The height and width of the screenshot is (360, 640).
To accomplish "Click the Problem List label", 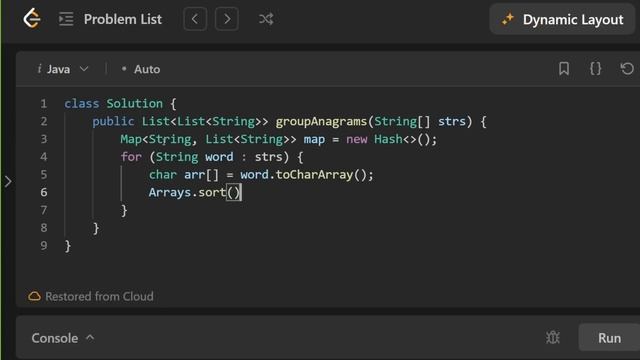I will click(x=122, y=19).
